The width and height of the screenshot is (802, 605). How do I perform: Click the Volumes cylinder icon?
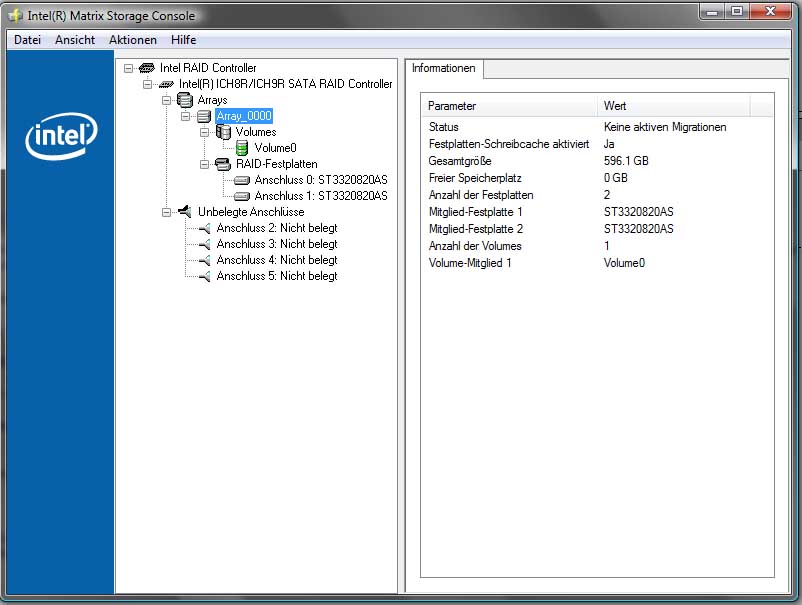coord(223,132)
